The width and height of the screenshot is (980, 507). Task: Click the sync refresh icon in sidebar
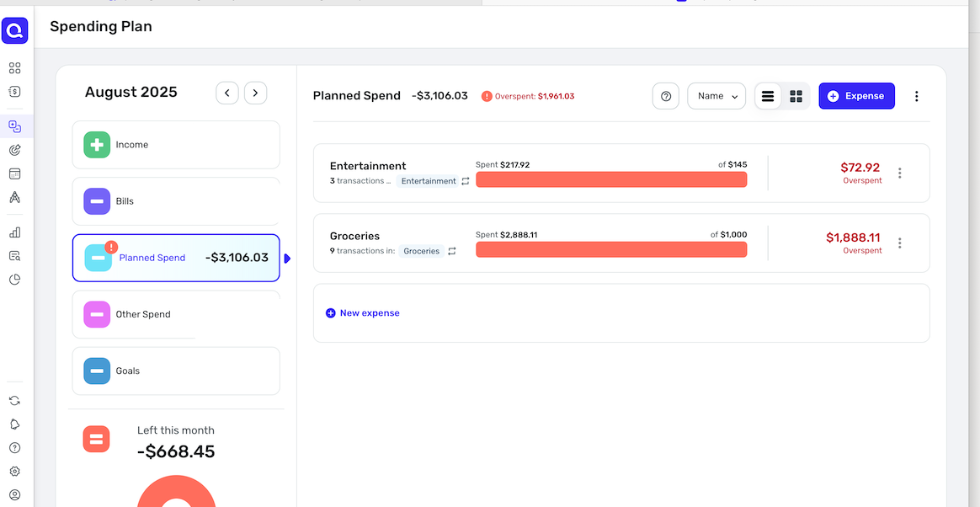[x=15, y=401]
